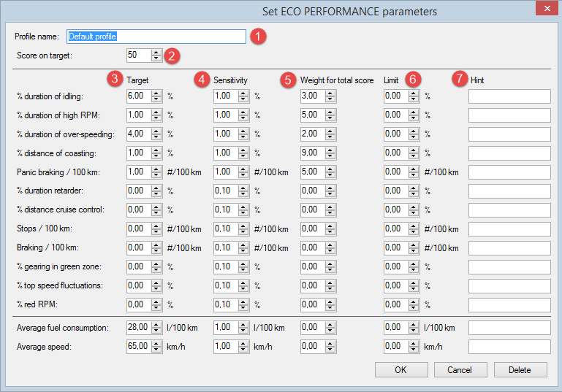Click the Delete button
The image size is (562, 392).
520,370
